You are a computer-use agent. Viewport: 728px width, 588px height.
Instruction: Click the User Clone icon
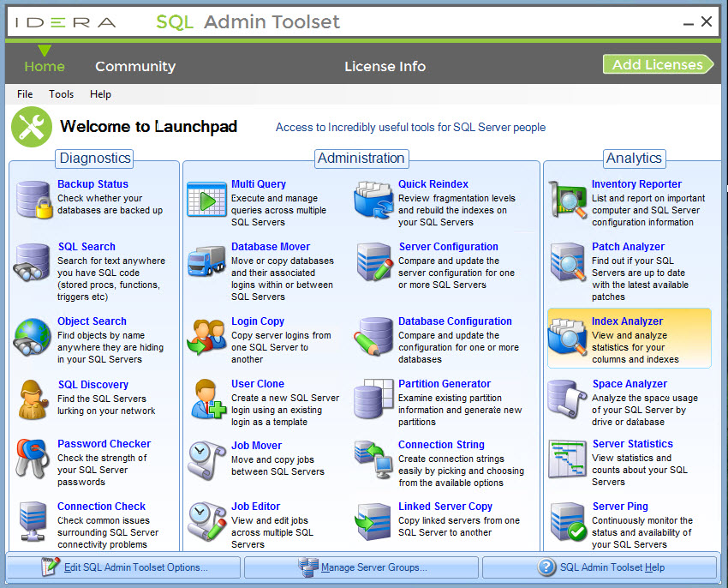click(206, 399)
